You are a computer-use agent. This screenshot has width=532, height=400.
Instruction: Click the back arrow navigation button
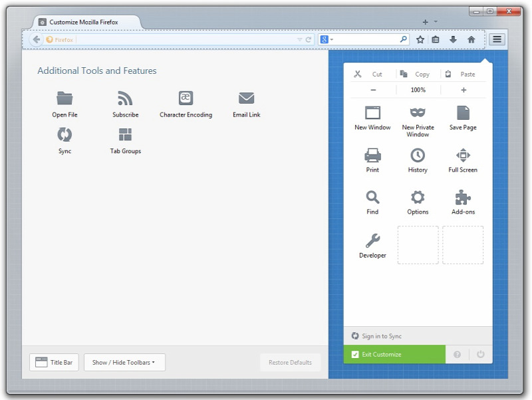tap(37, 40)
